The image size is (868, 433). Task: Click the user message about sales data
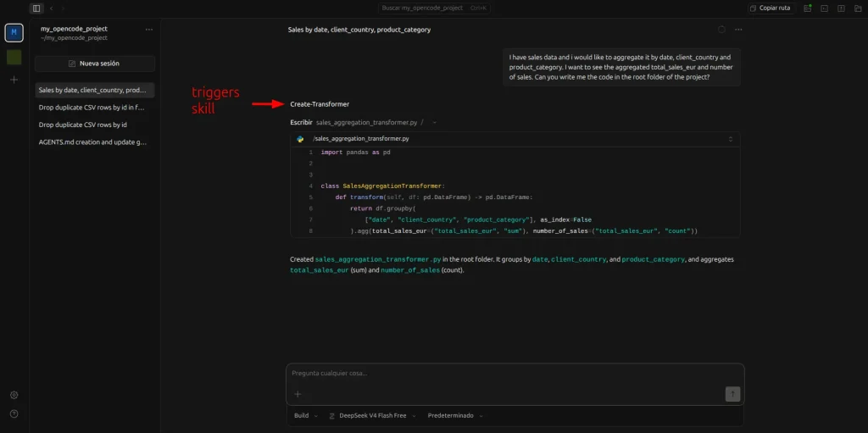pos(621,67)
